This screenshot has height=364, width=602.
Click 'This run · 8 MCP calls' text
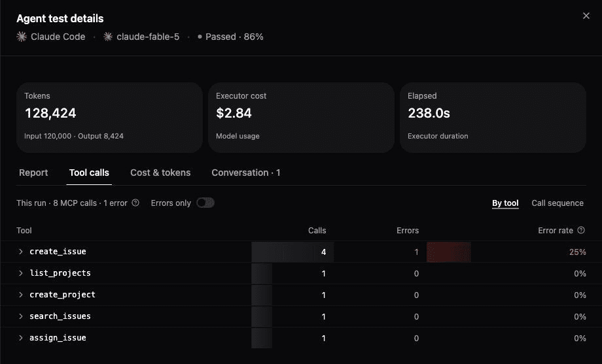pyautogui.click(x=56, y=203)
